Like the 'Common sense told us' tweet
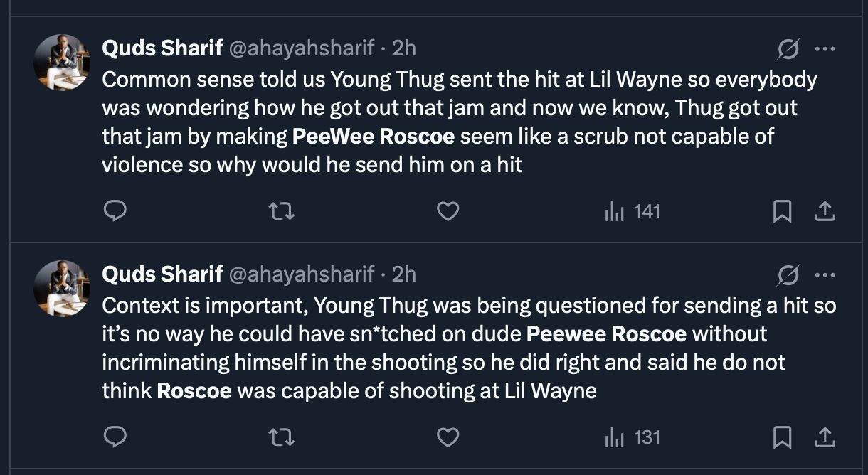Screen dimensions: 868x475 click(447, 211)
